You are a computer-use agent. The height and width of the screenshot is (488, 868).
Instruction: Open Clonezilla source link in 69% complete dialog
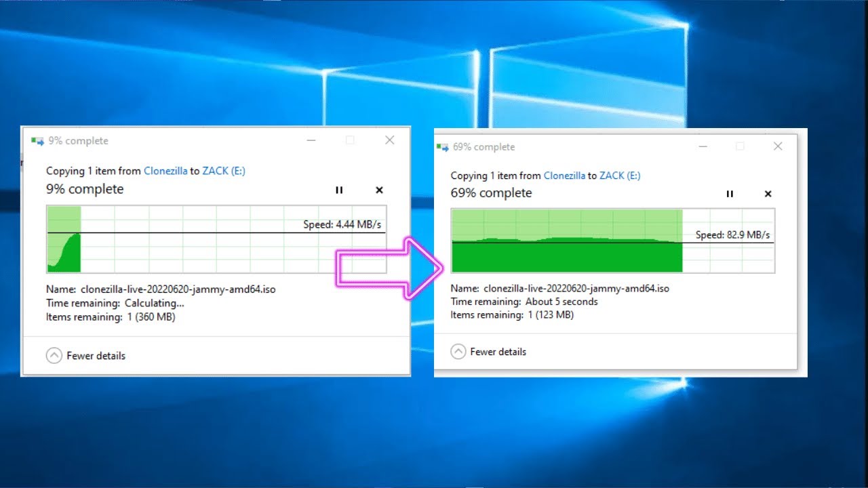tap(564, 176)
